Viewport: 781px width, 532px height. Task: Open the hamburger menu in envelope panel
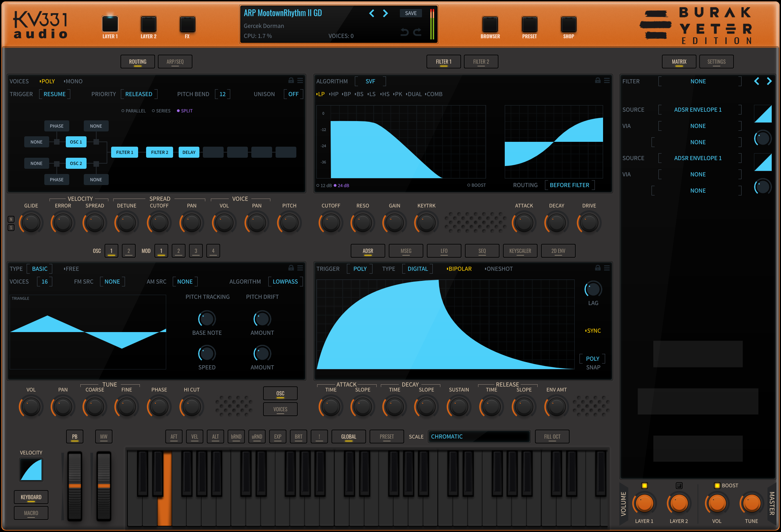coord(607,268)
